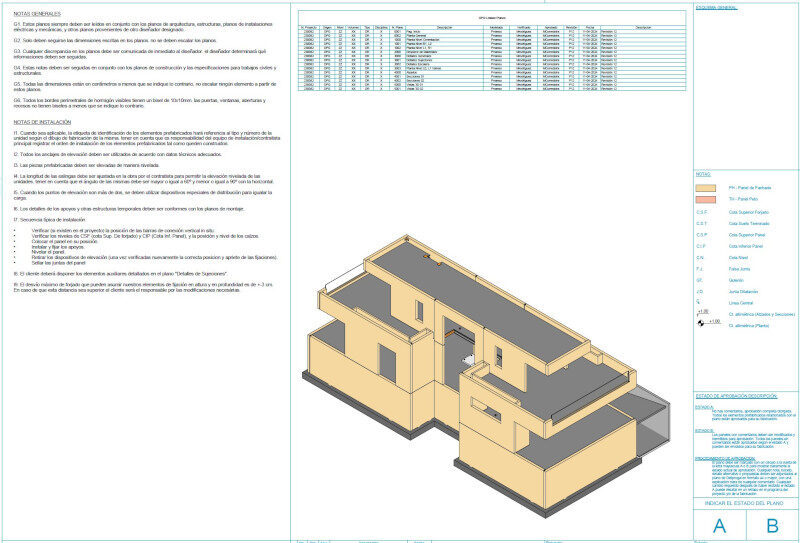Screen dimensions: 800x543
Task: Click the plan level target symbol for Planta
Action: [701, 323]
